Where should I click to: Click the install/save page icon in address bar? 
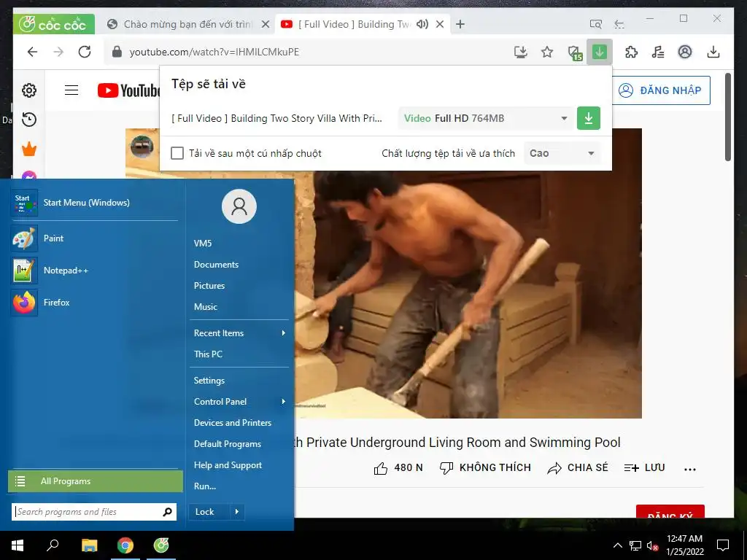coord(521,52)
